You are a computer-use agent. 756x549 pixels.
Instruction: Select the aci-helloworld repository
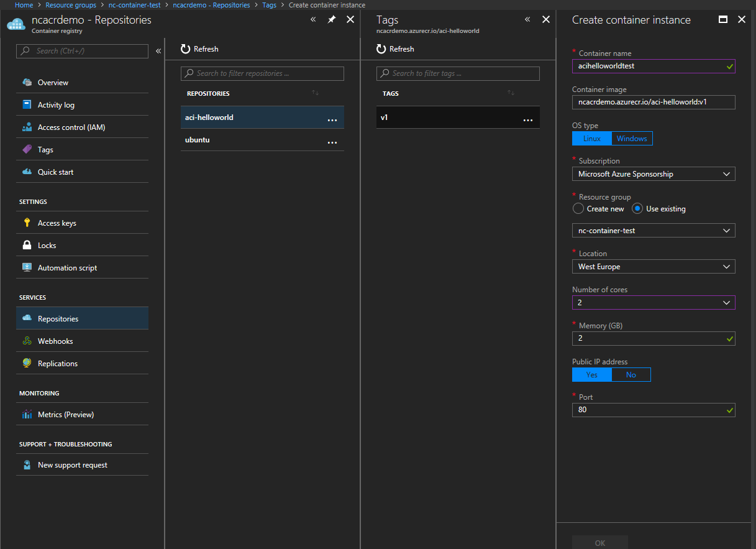click(262, 118)
